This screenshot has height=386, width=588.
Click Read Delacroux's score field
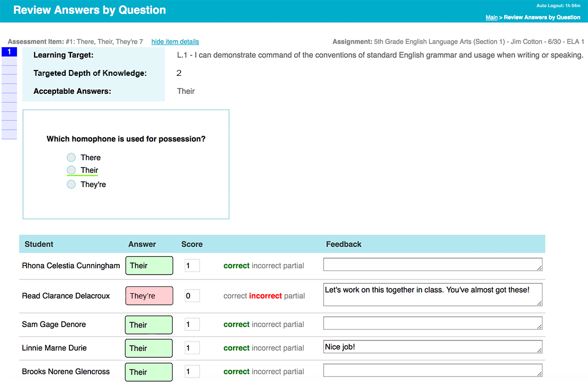[x=192, y=296]
